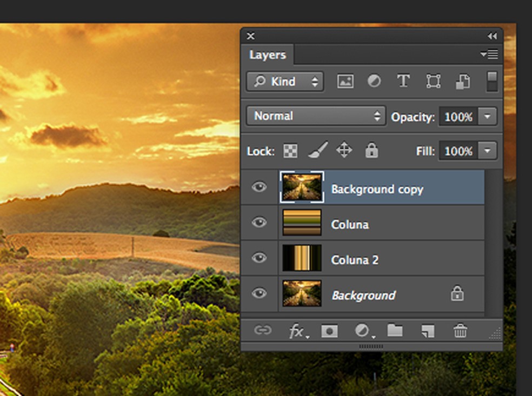Viewport: 532px width, 396px height.
Task: Select the Layers tab
Action: (267, 55)
